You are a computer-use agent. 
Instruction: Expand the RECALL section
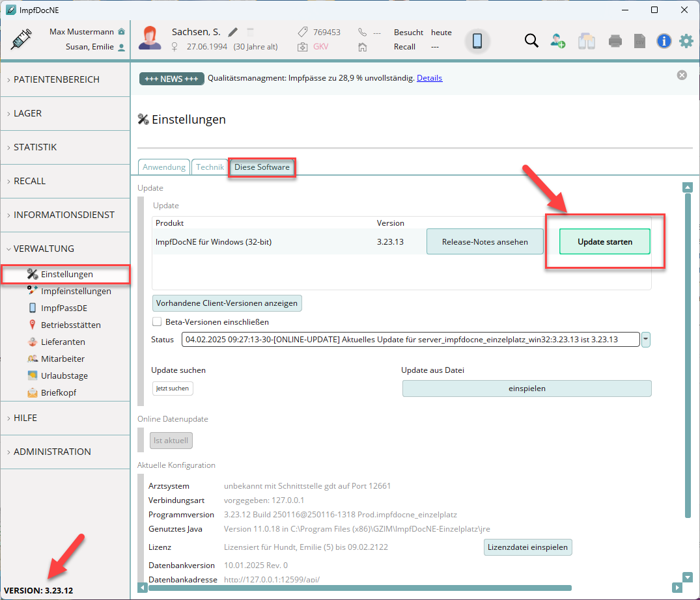point(65,181)
